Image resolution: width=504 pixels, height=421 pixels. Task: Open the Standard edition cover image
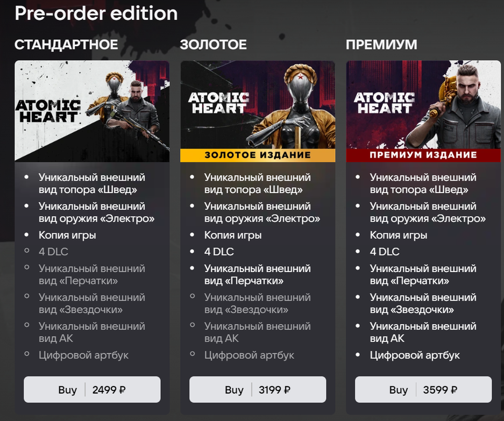click(x=92, y=111)
